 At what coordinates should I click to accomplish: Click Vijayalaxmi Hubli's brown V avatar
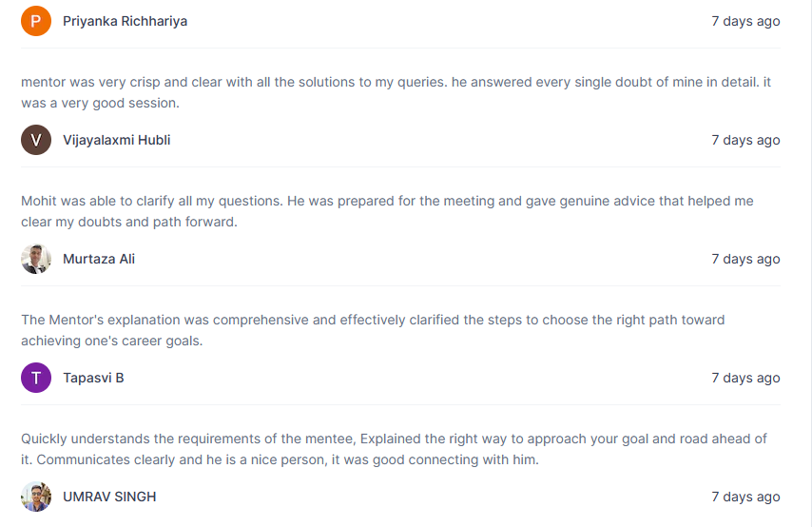click(36, 140)
